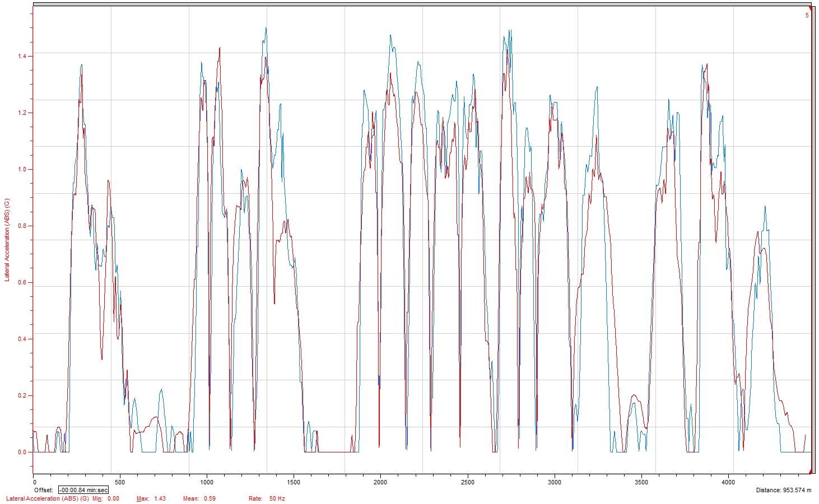Click the red cursor triangle at bottom-right corner

(810, 472)
